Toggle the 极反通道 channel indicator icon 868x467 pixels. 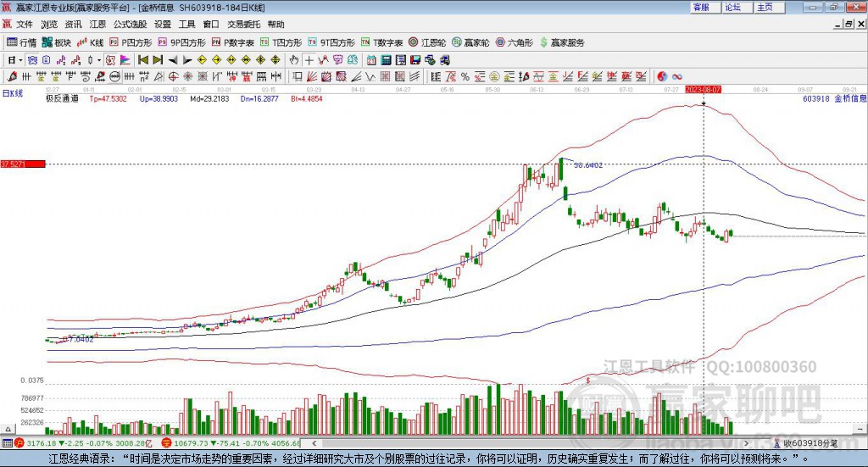[x=110, y=60]
